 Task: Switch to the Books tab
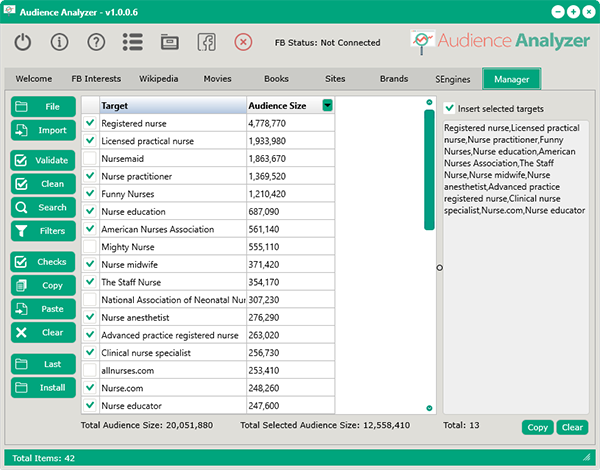point(276,79)
